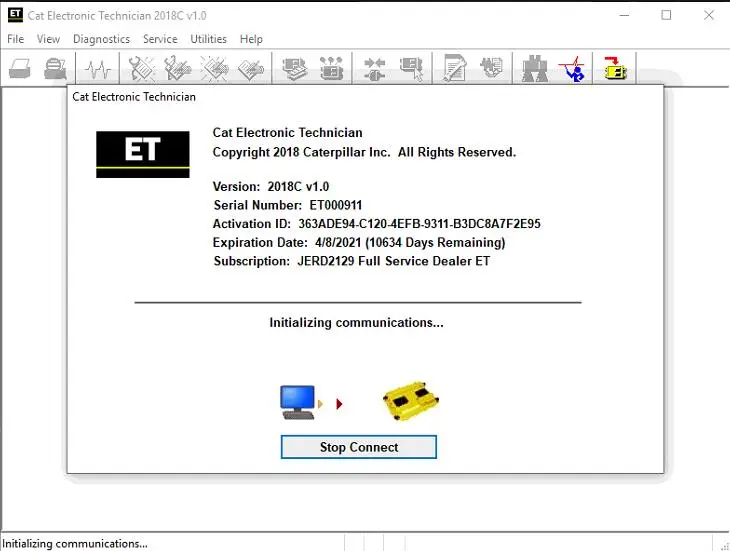730x551 pixels.
Task: Open Active Diagnostic Codes stethoscope icon
Action: pyautogui.click(x=141, y=69)
